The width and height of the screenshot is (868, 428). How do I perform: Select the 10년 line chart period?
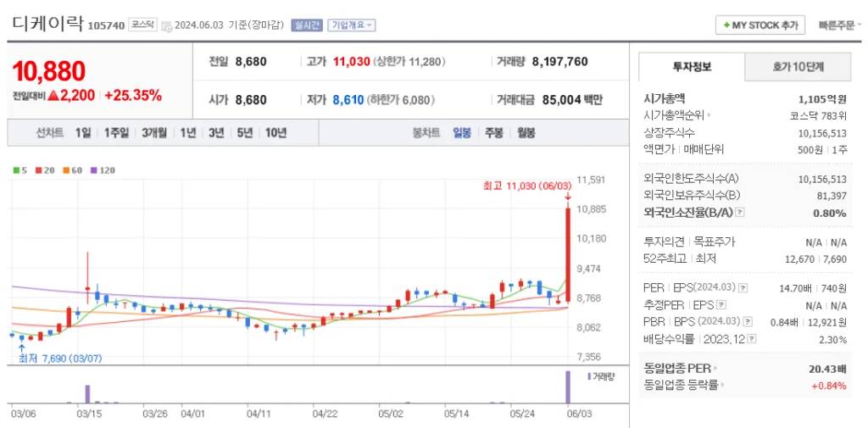[275, 133]
